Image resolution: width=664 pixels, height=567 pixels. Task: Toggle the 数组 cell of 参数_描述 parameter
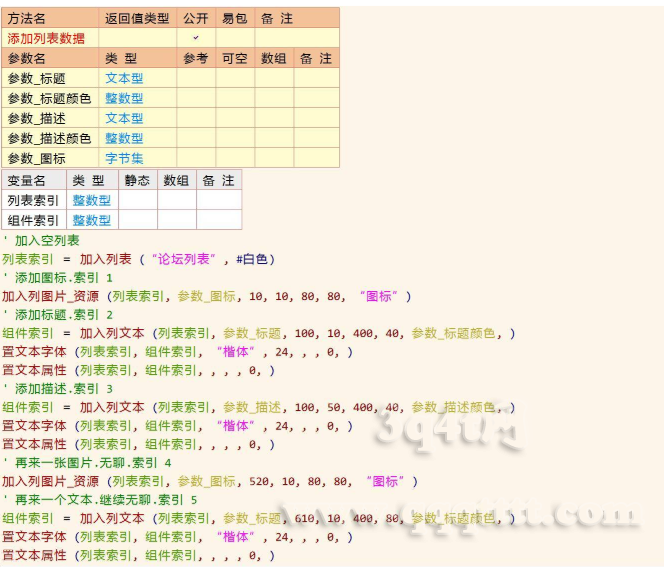click(x=274, y=118)
